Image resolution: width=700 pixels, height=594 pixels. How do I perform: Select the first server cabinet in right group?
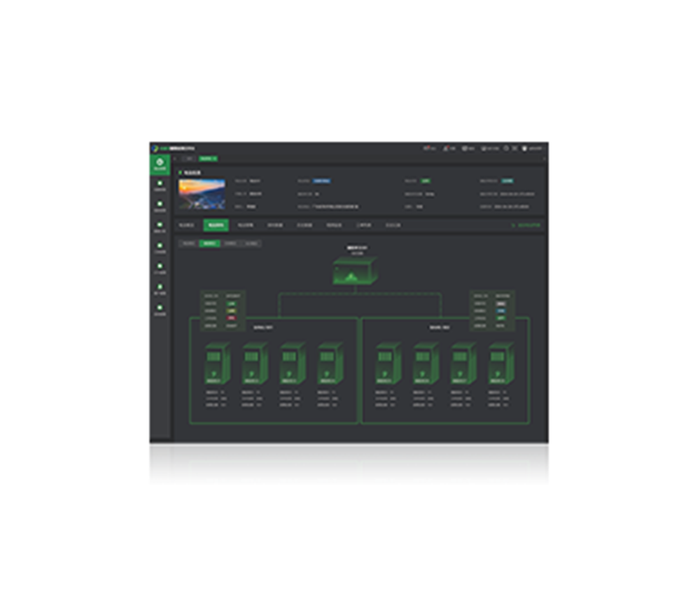pyautogui.click(x=387, y=364)
